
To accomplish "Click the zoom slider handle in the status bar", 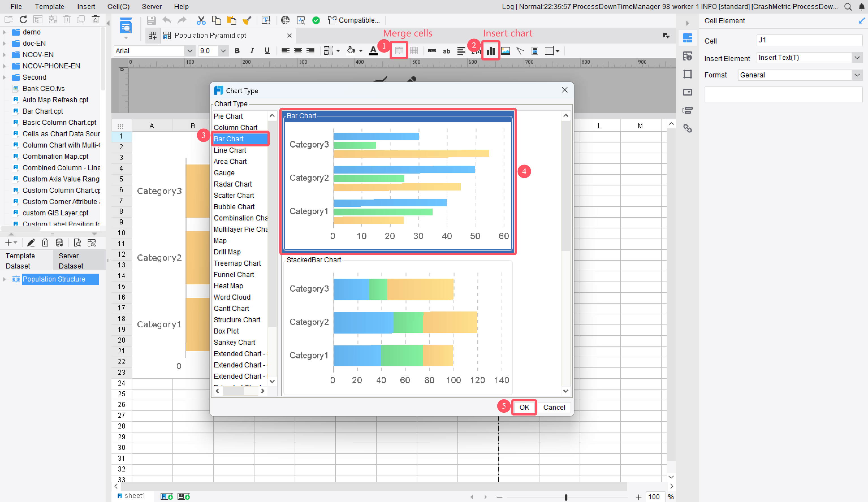I will [565, 497].
